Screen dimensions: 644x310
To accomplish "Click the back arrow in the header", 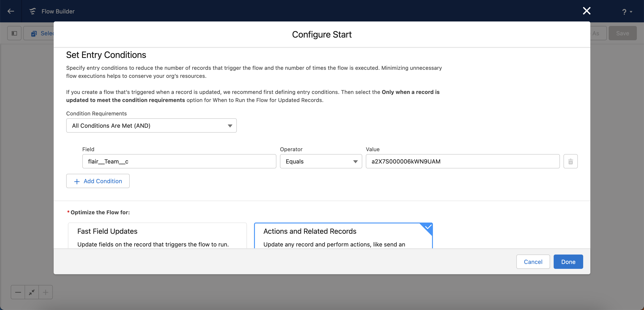I will (11, 11).
